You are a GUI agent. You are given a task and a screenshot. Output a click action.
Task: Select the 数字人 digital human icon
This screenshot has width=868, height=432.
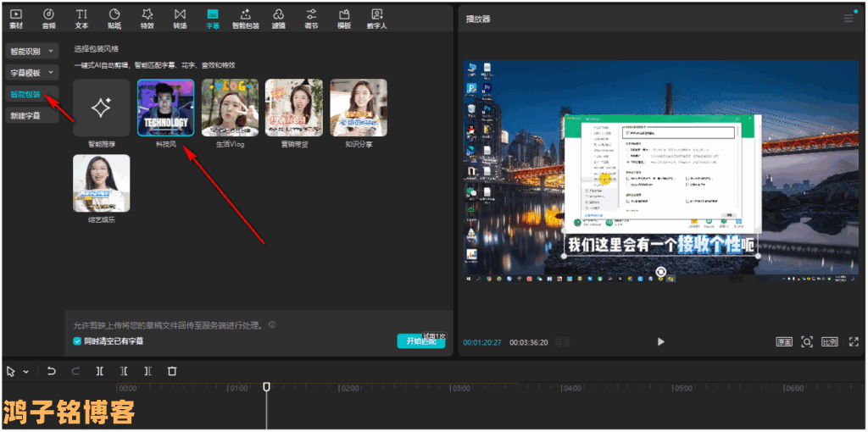coord(376,18)
